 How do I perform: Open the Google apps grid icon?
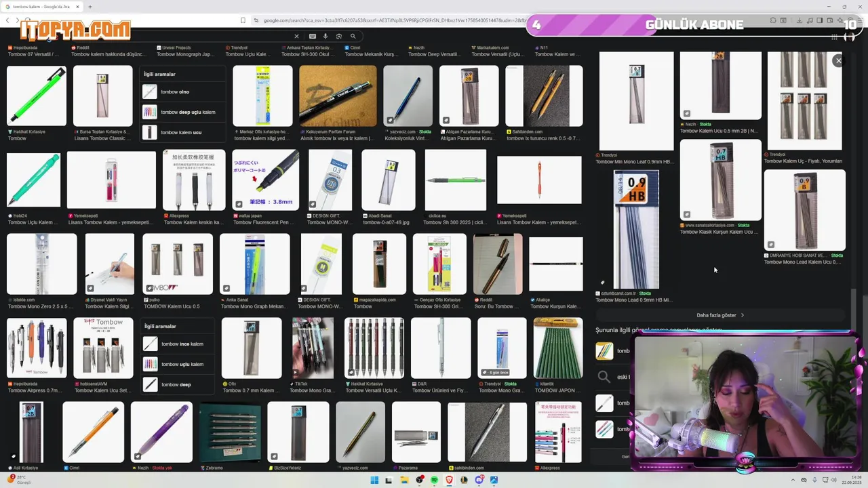click(834, 37)
